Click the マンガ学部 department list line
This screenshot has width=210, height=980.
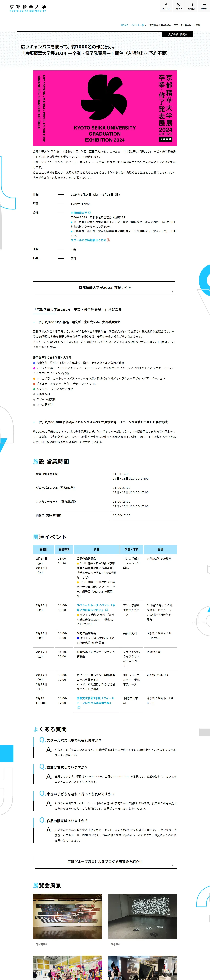[x=99, y=379]
